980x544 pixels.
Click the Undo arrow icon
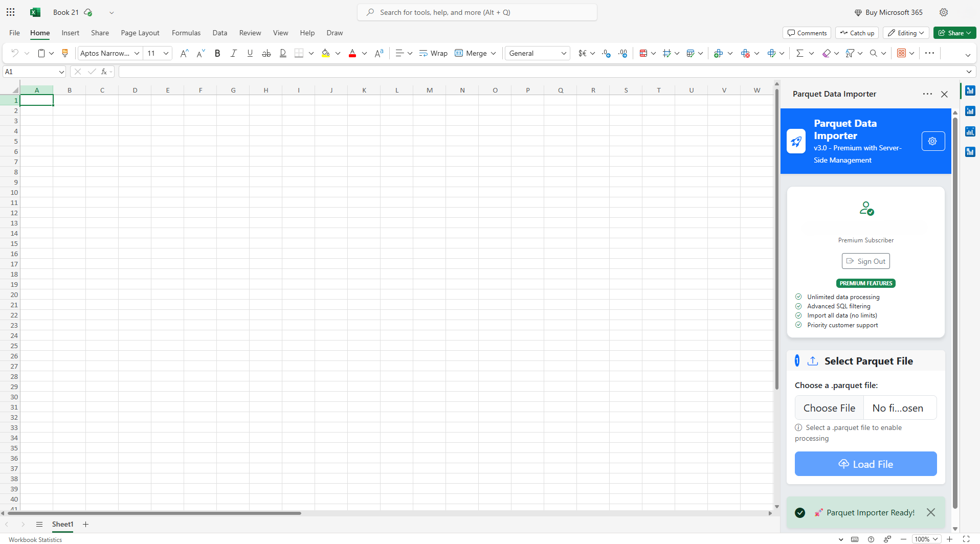point(15,53)
